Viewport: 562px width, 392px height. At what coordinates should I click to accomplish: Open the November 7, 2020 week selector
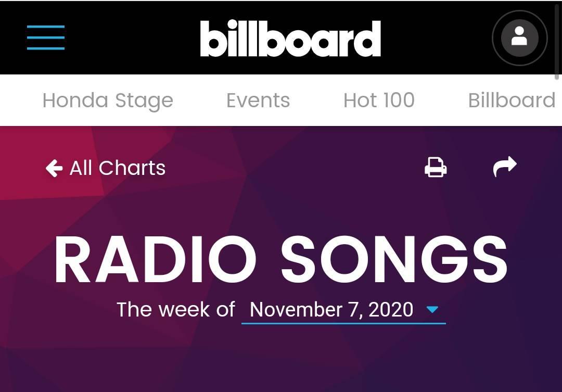343,310
